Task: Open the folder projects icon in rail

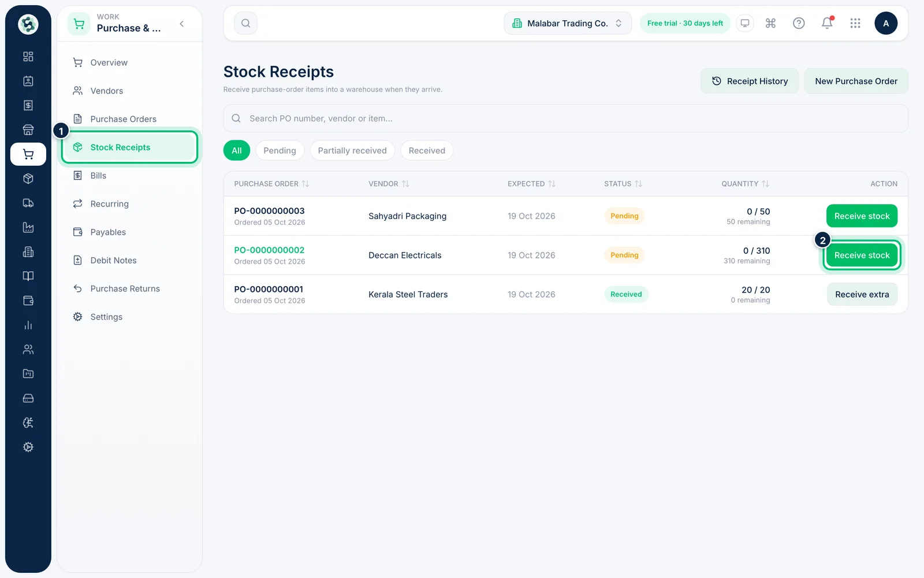Action: click(x=28, y=373)
